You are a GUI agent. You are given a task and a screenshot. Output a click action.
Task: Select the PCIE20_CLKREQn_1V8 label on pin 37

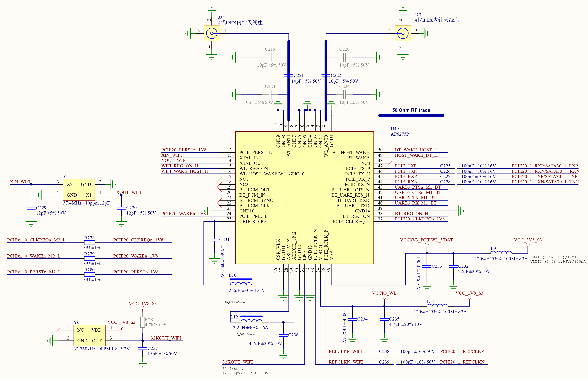420,219
